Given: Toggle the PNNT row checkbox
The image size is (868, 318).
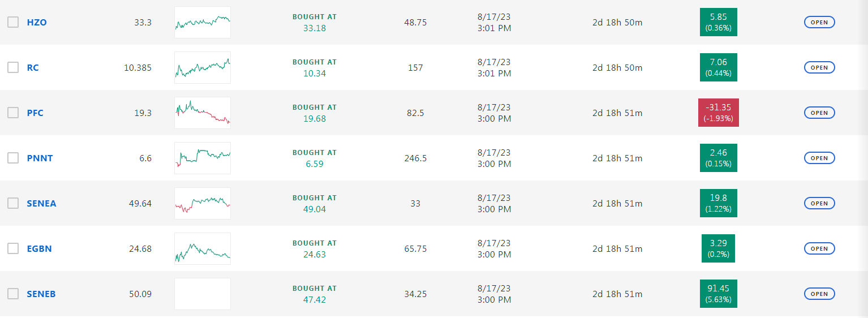Looking at the screenshot, I should (x=13, y=158).
